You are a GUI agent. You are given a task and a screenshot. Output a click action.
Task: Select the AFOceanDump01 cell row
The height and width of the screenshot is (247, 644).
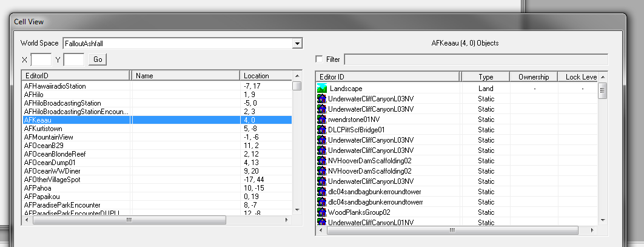pos(157,162)
